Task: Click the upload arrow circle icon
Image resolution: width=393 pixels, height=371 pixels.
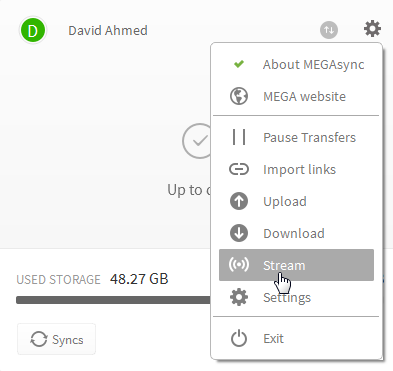Action: pyautogui.click(x=239, y=201)
